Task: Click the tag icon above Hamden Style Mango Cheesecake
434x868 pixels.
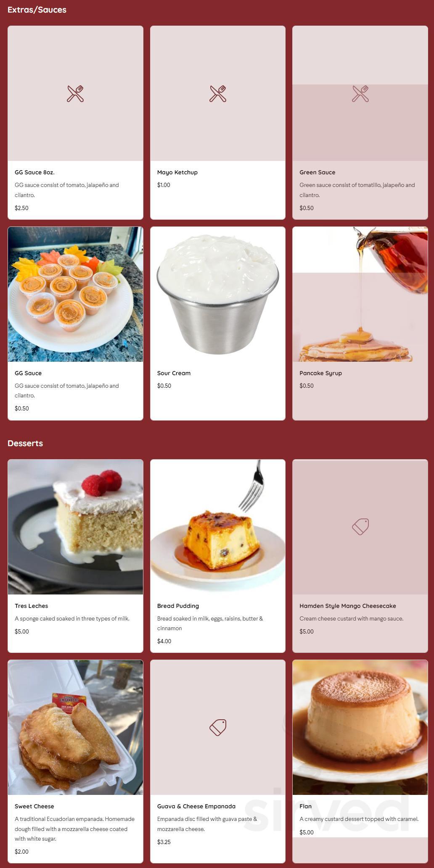Action: point(360,526)
